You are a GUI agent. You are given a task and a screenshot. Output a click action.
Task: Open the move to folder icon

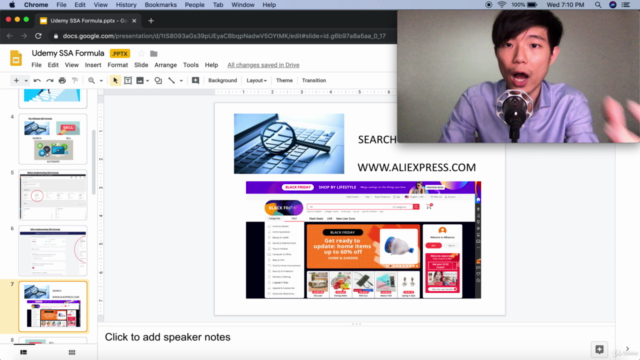[154, 53]
